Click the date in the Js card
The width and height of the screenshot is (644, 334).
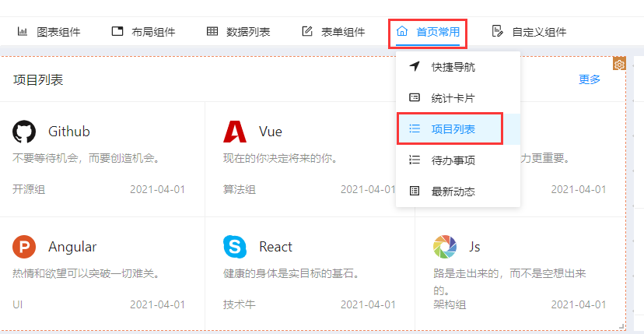[579, 304]
